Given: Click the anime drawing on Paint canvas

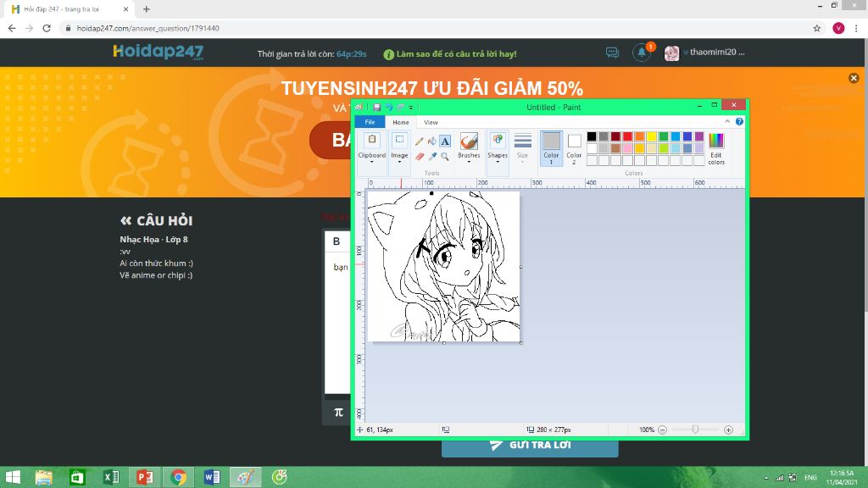Looking at the screenshot, I should [x=443, y=266].
